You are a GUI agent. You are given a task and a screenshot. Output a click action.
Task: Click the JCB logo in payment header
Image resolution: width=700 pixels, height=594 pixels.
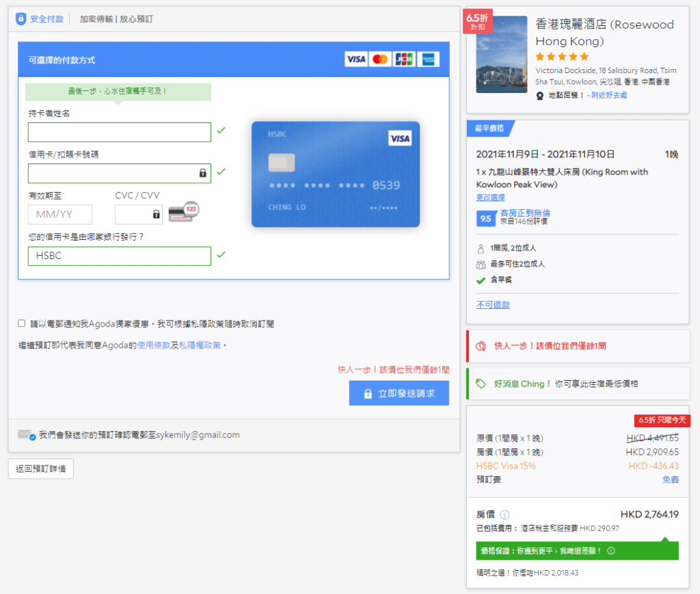pyautogui.click(x=404, y=59)
